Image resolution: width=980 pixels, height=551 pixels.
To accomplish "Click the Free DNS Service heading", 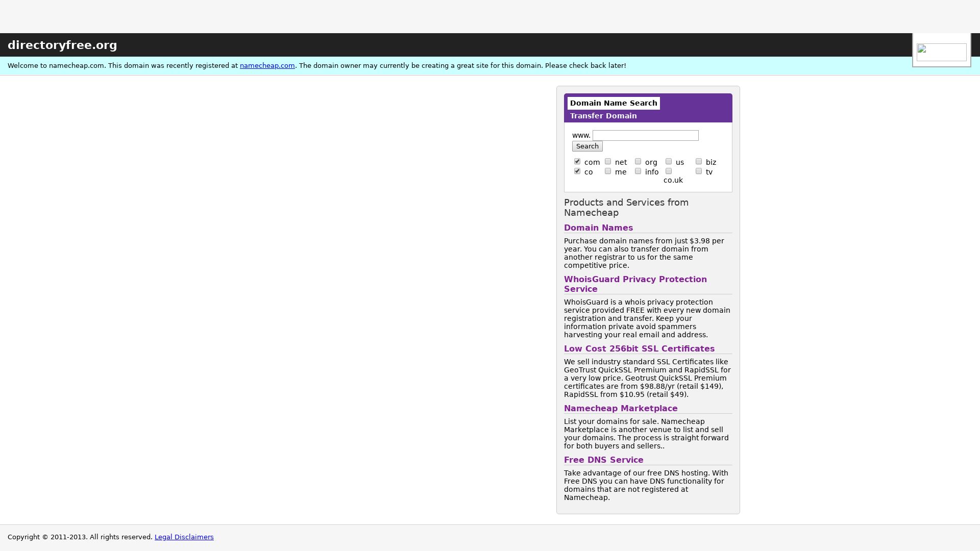I will pyautogui.click(x=603, y=460).
